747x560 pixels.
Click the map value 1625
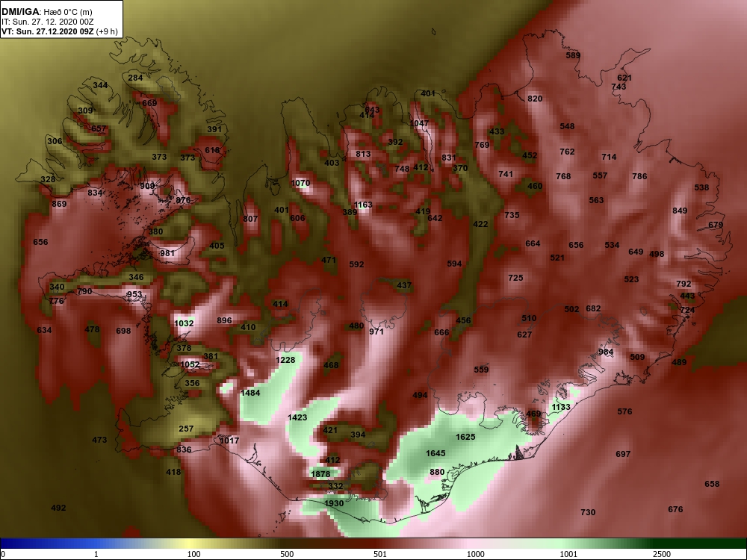tap(465, 437)
